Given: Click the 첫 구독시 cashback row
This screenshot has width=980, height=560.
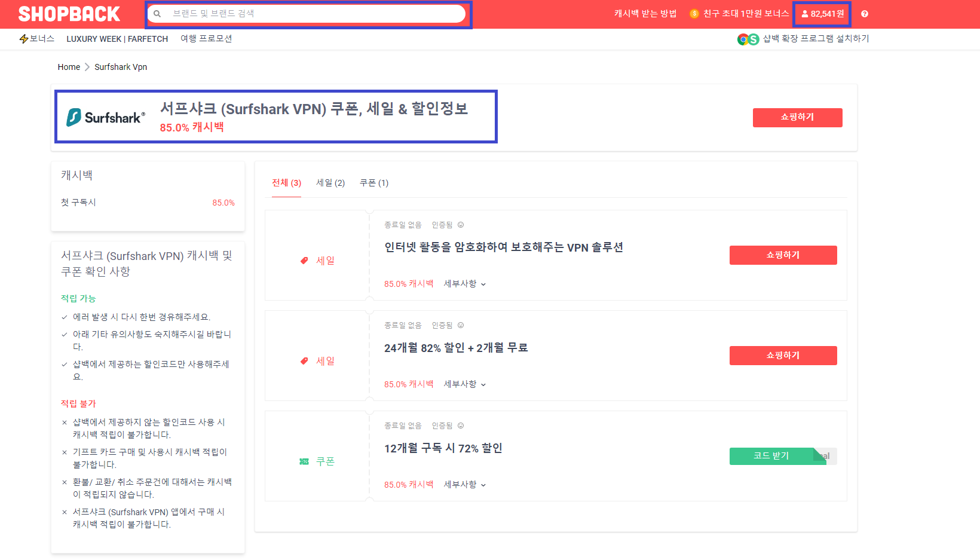Looking at the screenshot, I should [148, 203].
